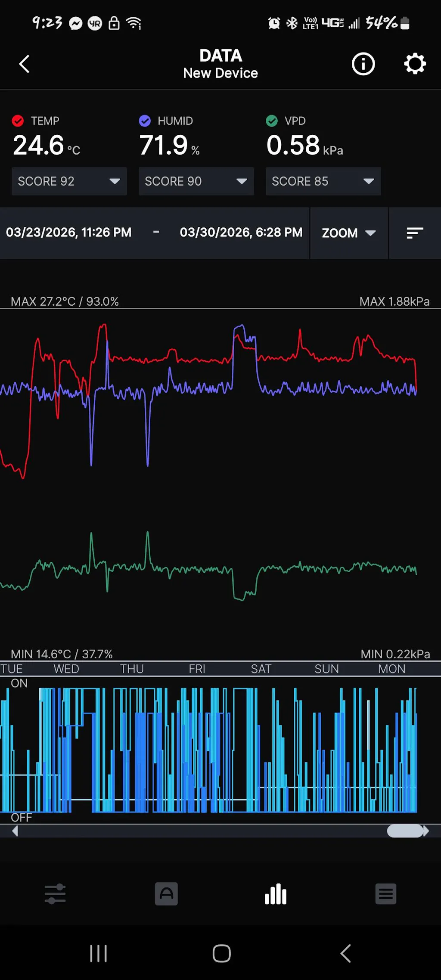
Task: Tap the scrollbar right arrow
Action: (426, 831)
